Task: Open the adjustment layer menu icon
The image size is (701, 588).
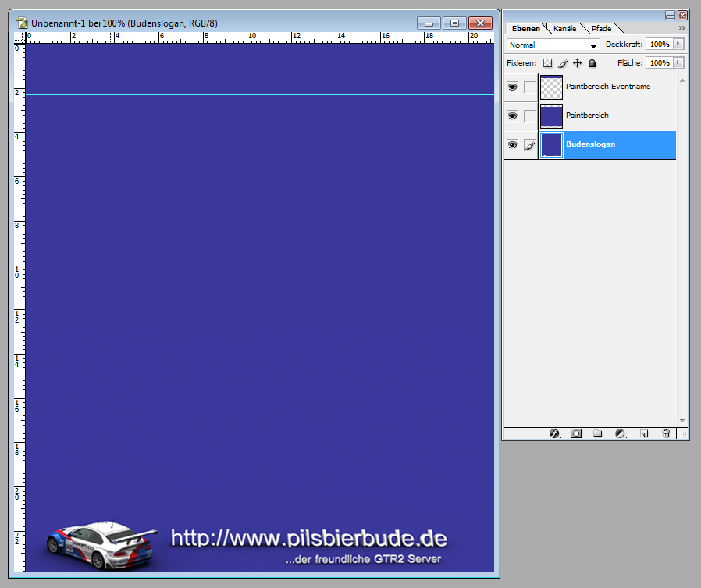Action: point(621,433)
